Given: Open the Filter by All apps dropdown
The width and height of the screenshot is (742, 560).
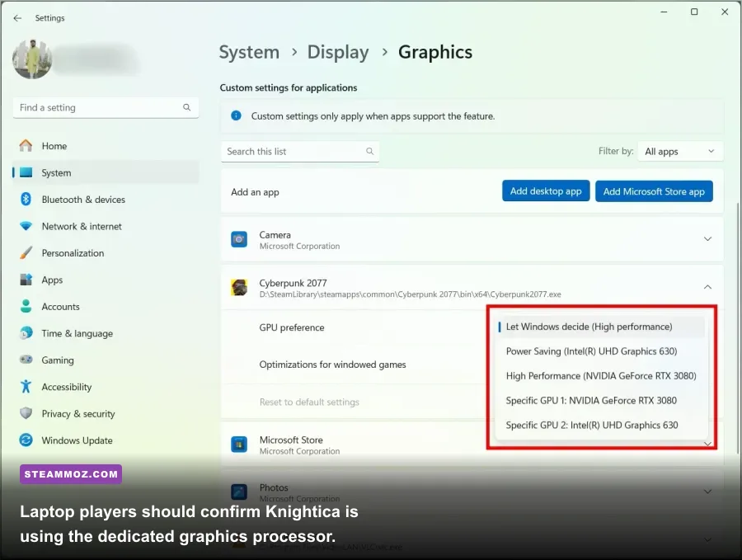Looking at the screenshot, I should [x=680, y=152].
